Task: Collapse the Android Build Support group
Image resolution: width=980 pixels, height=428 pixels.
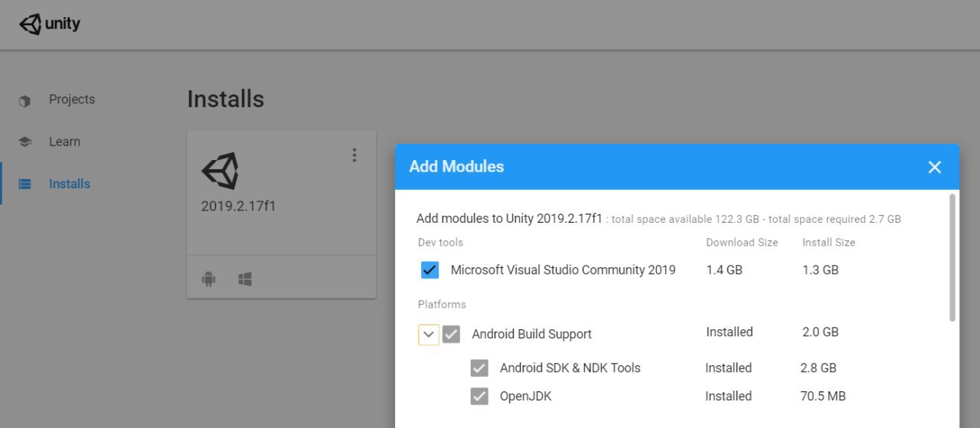Action: point(429,335)
